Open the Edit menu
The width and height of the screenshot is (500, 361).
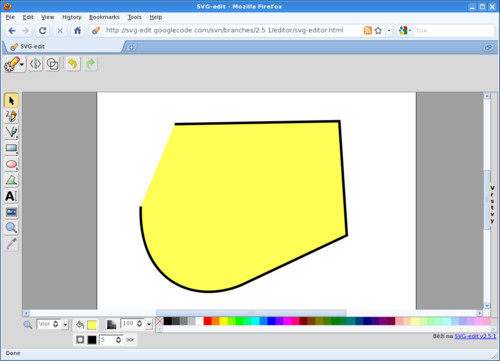point(28,17)
